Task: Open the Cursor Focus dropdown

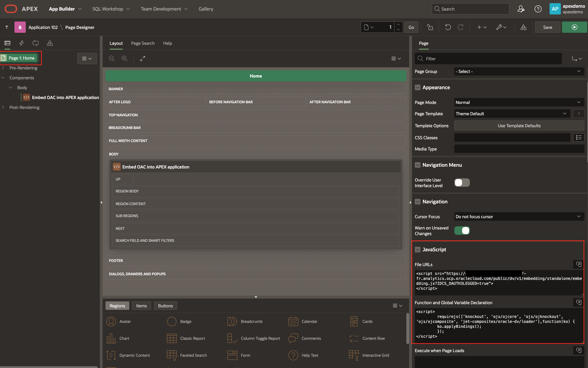Action: point(519,216)
